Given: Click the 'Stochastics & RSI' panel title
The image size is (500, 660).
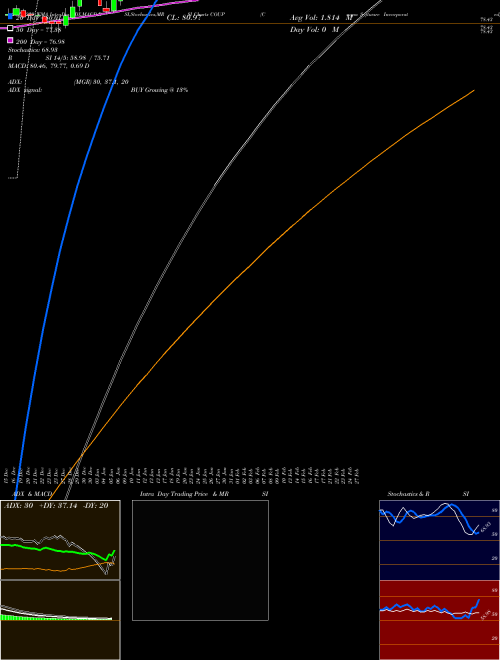Looking at the screenshot, I should 428,494.
